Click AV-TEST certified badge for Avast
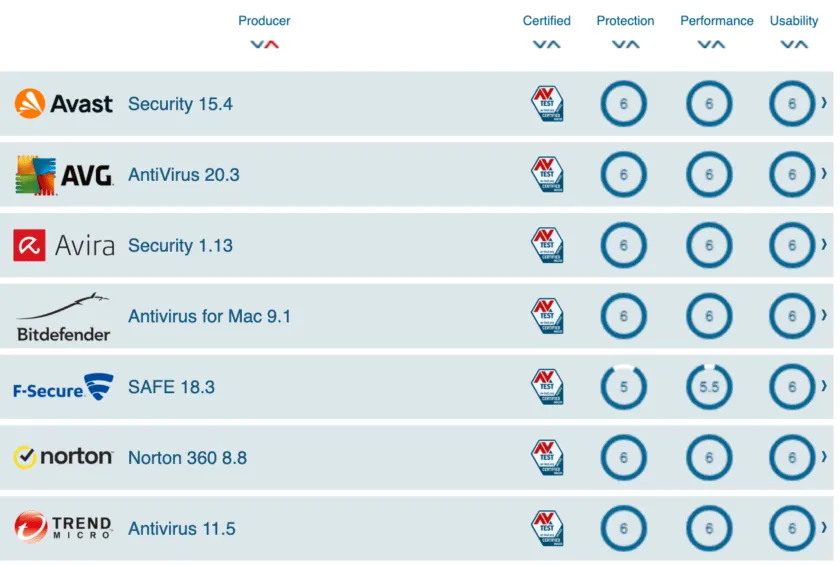The height and width of the screenshot is (565, 840). pyautogui.click(x=547, y=104)
